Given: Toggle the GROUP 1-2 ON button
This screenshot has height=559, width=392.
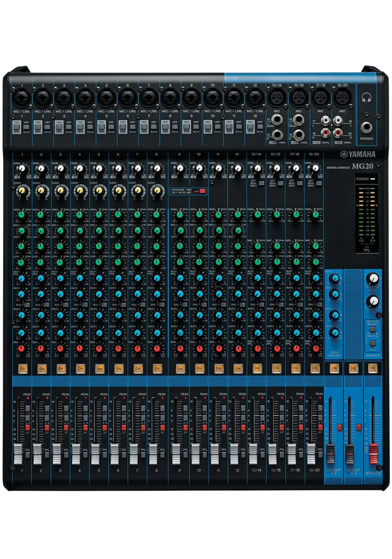Looking at the screenshot, I should (334, 368).
